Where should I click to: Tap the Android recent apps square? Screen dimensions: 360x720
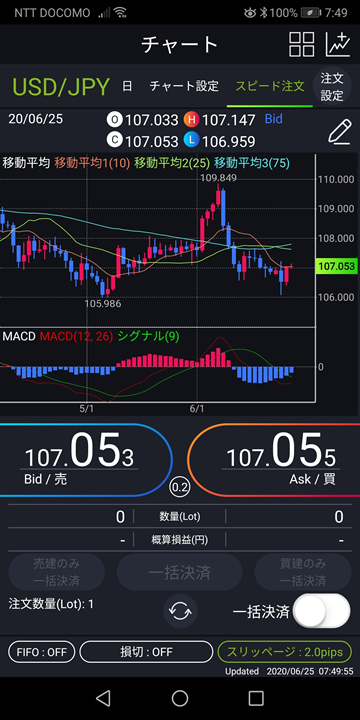(256, 698)
